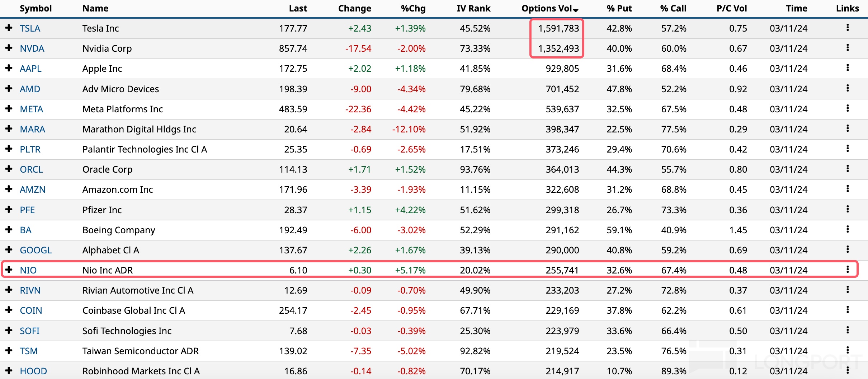Viewport: 868px width, 379px height.
Task: Open links menu for Boeing Company row
Action: pos(847,229)
